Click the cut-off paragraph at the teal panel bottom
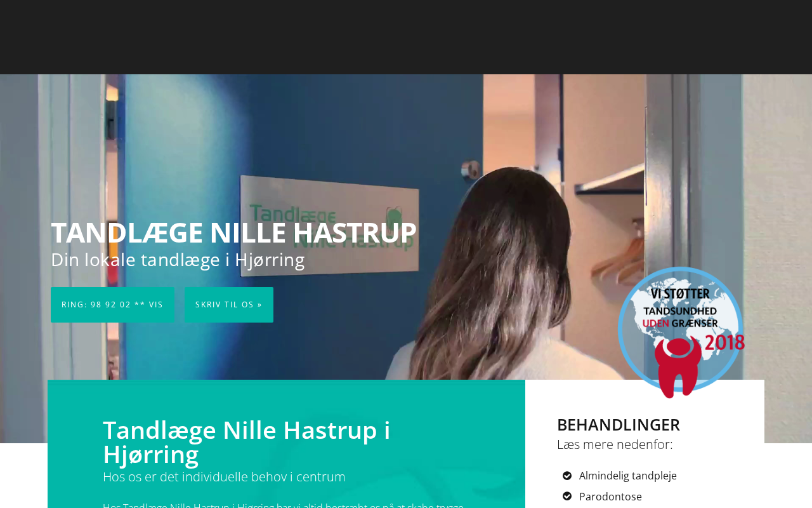This screenshot has height=508, width=812. click(283, 505)
